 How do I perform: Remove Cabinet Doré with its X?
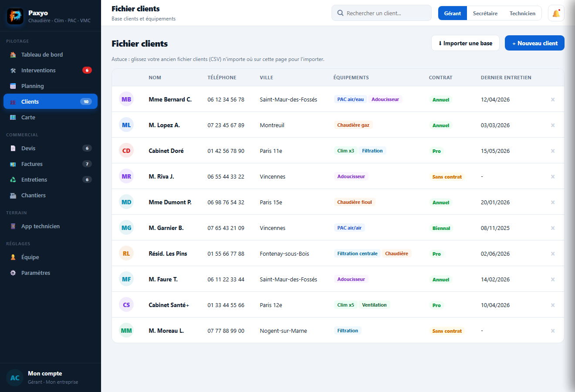coord(553,151)
